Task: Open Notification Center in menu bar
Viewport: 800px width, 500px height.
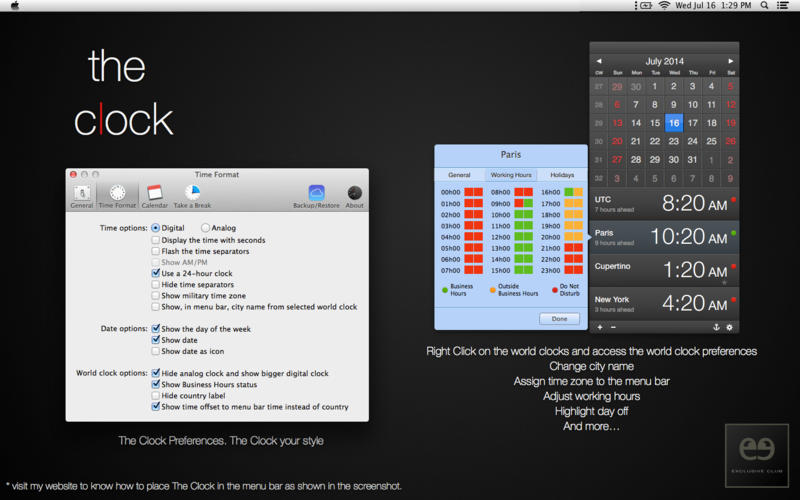Action: tap(783, 6)
